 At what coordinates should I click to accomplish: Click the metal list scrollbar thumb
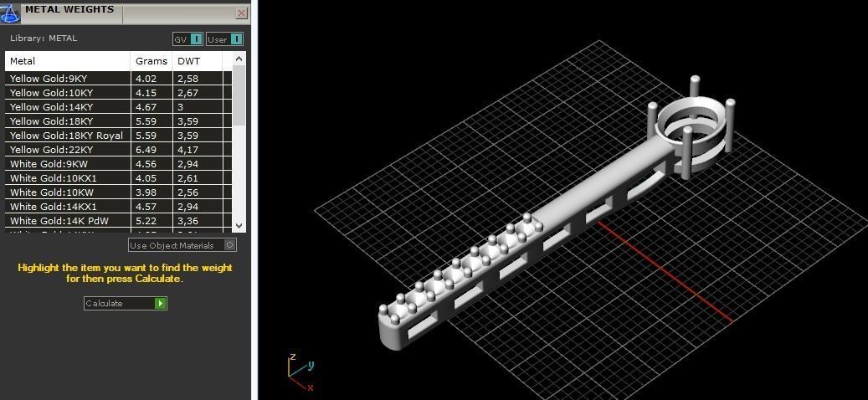click(239, 95)
